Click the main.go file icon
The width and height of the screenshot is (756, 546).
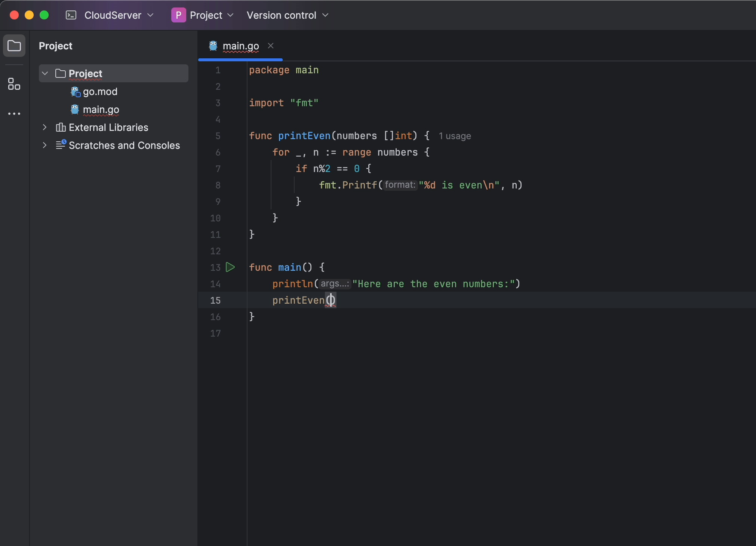[x=75, y=109]
